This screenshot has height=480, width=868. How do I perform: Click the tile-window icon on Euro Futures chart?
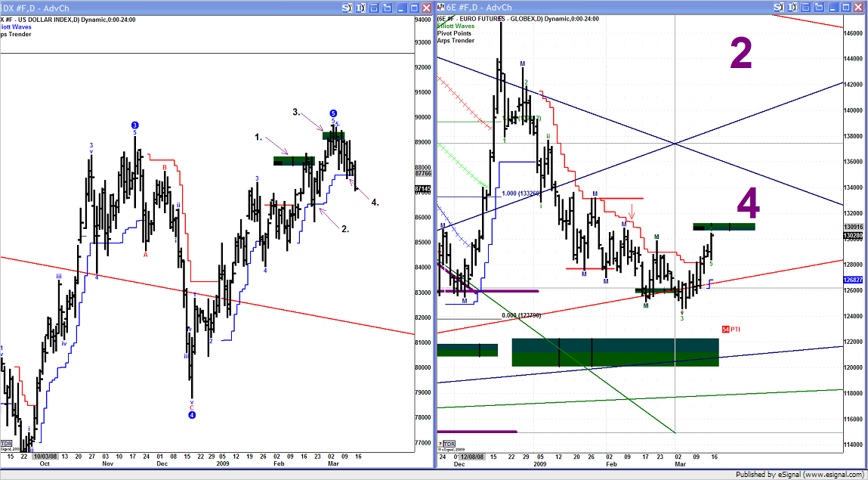point(805,7)
